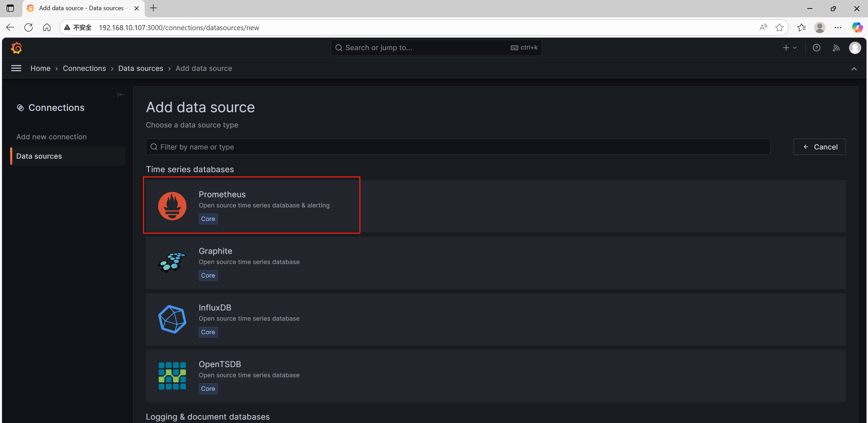Click the not secure warning icon
Viewport: 868px width, 423px height.
pos(67,27)
